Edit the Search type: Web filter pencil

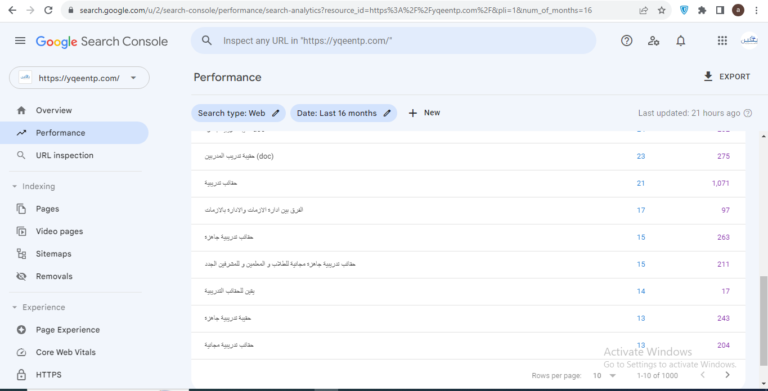click(276, 113)
